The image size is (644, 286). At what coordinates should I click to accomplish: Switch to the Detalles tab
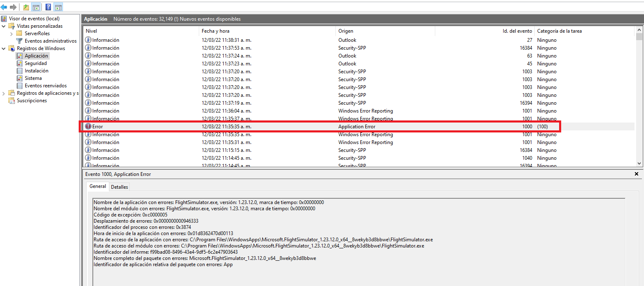click(x=120, y=187)
